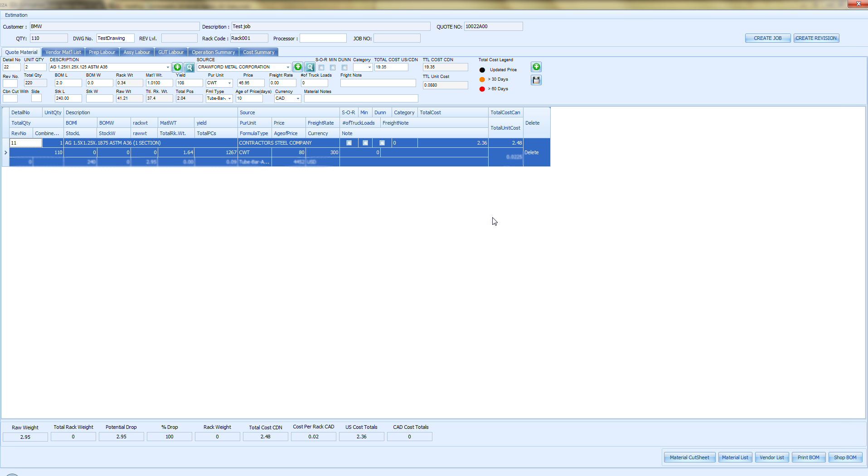
Task: Click the green add icon beside Description
Action: coord(177,67)
